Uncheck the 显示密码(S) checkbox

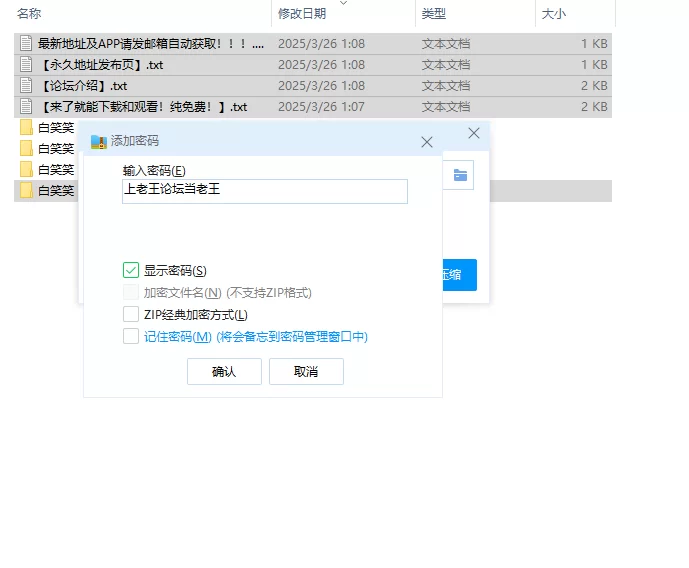coord(131,270)
